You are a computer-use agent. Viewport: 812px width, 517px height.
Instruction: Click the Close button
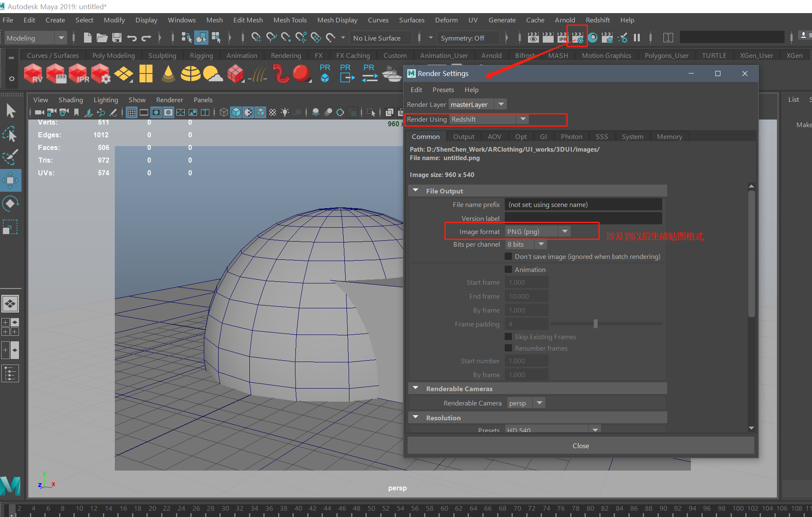point(581,446)
